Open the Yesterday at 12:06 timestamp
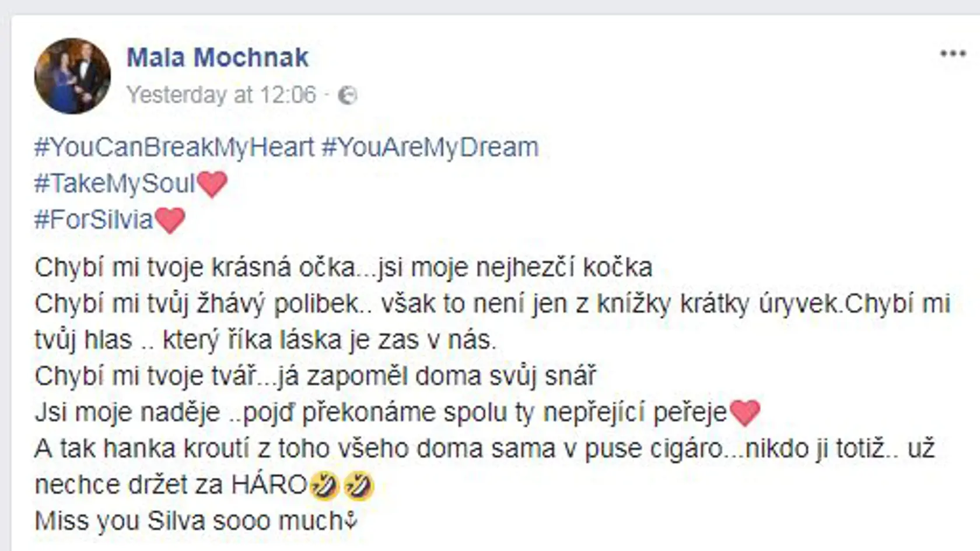The width and height of the screenshot is (980, 551). (222, 95)
